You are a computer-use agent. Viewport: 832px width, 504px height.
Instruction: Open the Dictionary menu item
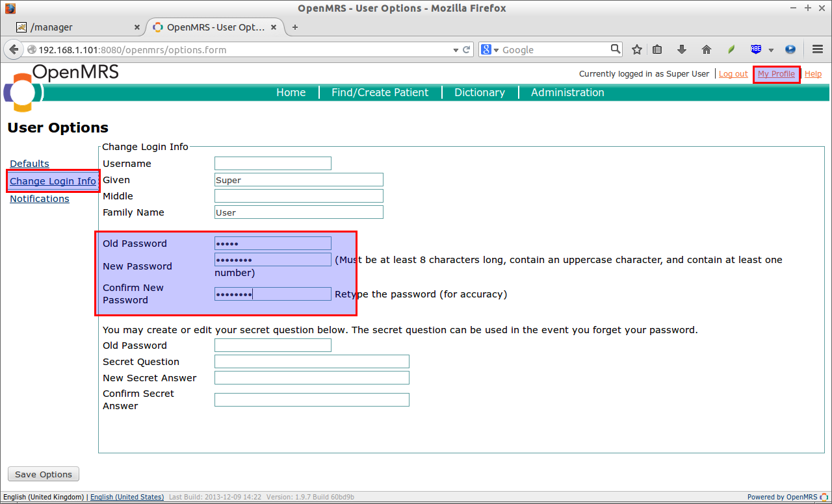pyautogui.click(x=480, y=92)
